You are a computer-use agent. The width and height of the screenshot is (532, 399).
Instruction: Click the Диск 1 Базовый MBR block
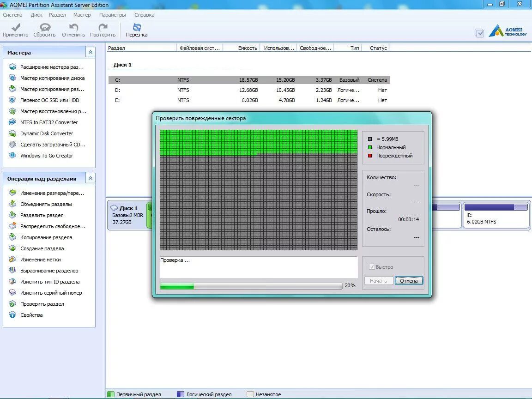[128, 215]
